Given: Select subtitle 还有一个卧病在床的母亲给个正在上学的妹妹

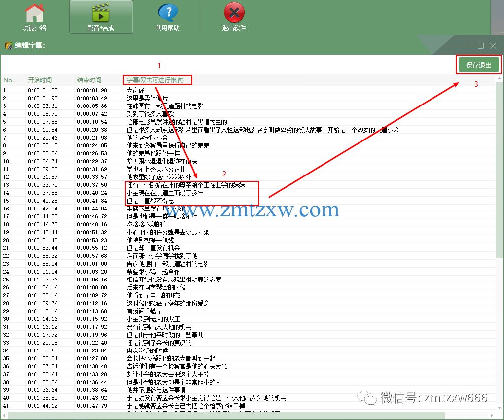Looking at the screenshot, I should tap(185, 185).
